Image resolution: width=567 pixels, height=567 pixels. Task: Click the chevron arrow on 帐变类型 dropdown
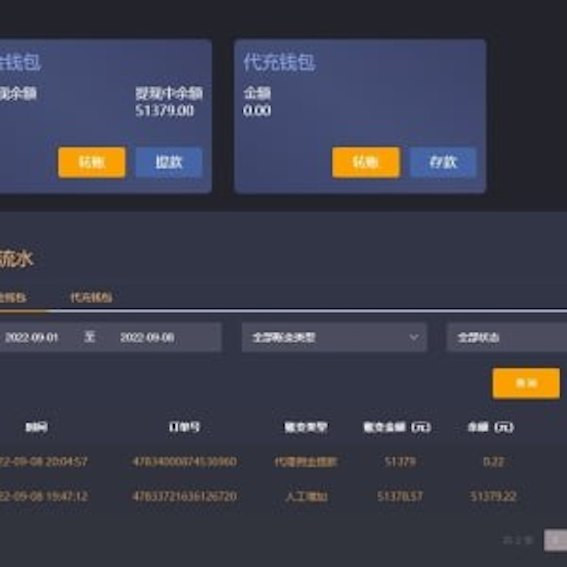[414, 337]
